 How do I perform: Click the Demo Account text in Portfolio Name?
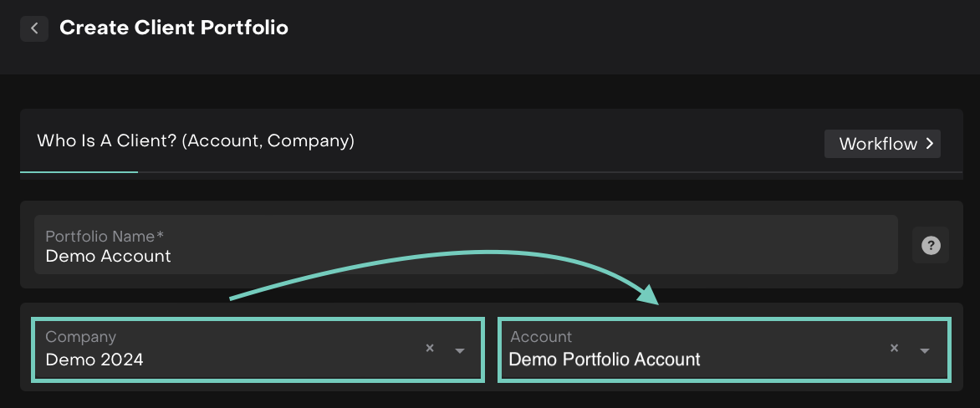(x=108, y=257)
